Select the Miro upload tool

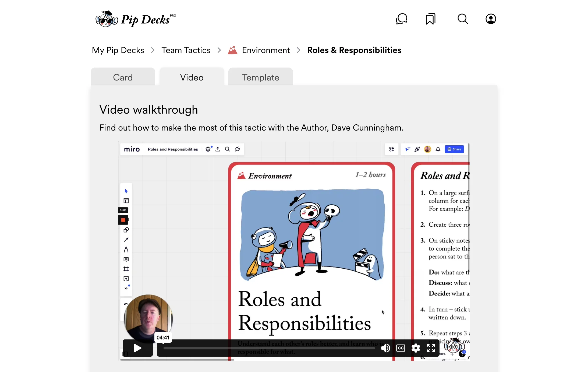tap(126, 279)
